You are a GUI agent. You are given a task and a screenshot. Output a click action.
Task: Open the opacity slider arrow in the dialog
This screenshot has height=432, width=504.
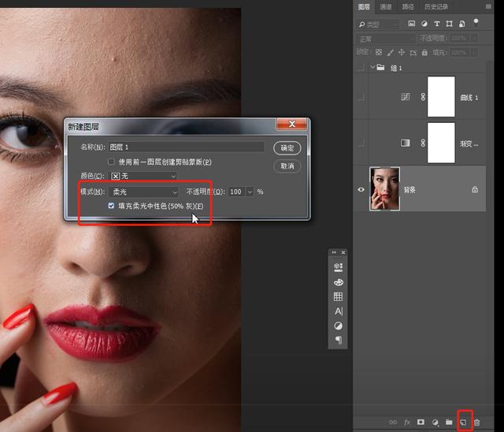point(250,192)
